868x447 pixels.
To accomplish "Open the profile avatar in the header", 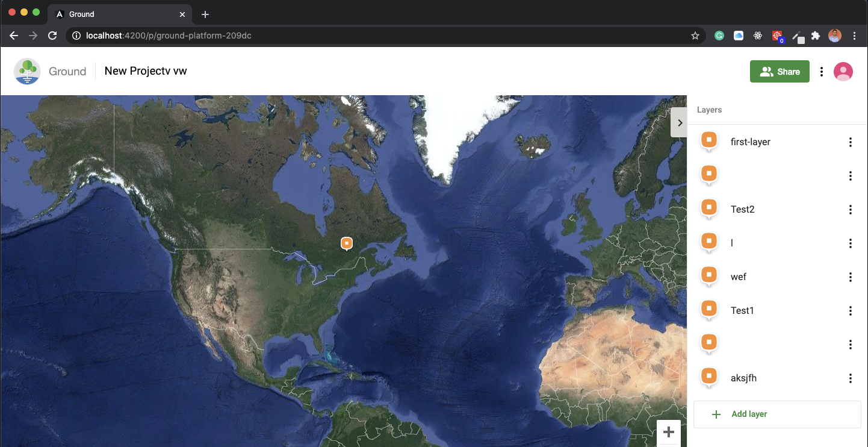I will pyautogui.click(x=843, y=71).
